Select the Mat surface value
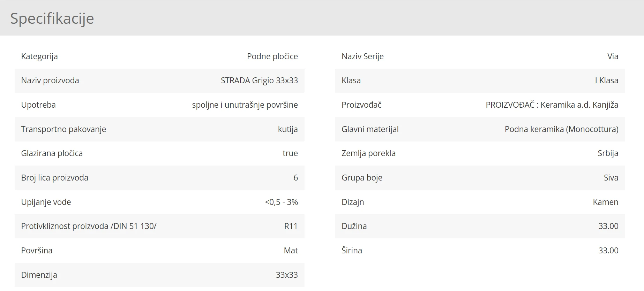 (291, 251)
